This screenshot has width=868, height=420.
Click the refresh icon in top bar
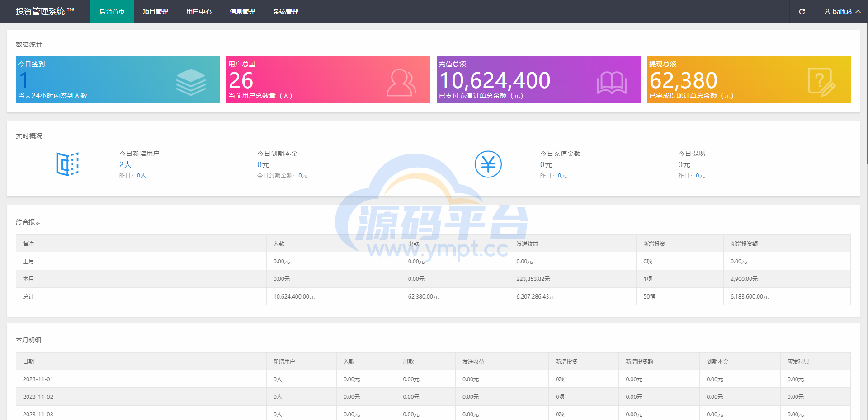tap(802, 12)
